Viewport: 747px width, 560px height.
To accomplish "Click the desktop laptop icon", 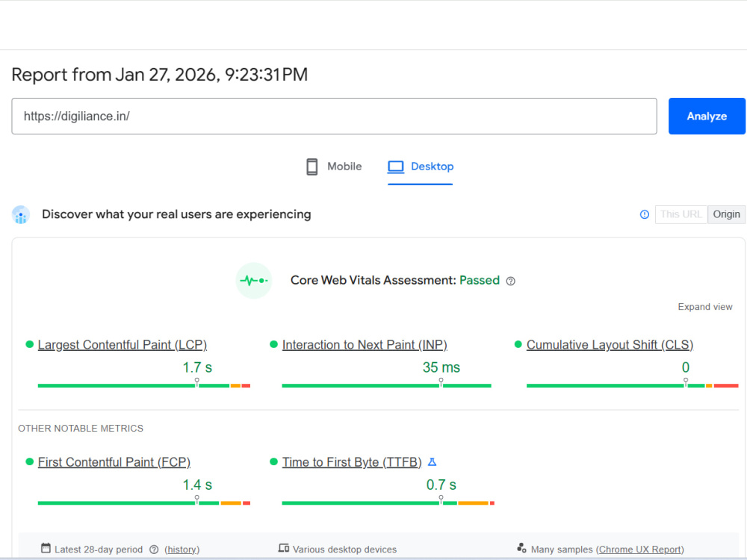I will [395, 167].
